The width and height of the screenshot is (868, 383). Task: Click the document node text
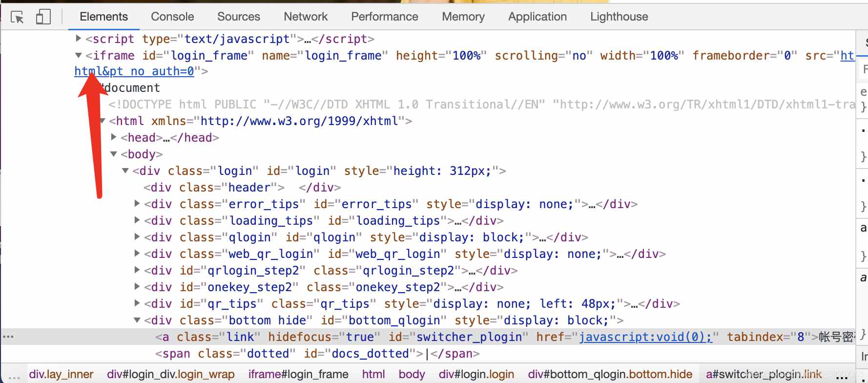129,88
